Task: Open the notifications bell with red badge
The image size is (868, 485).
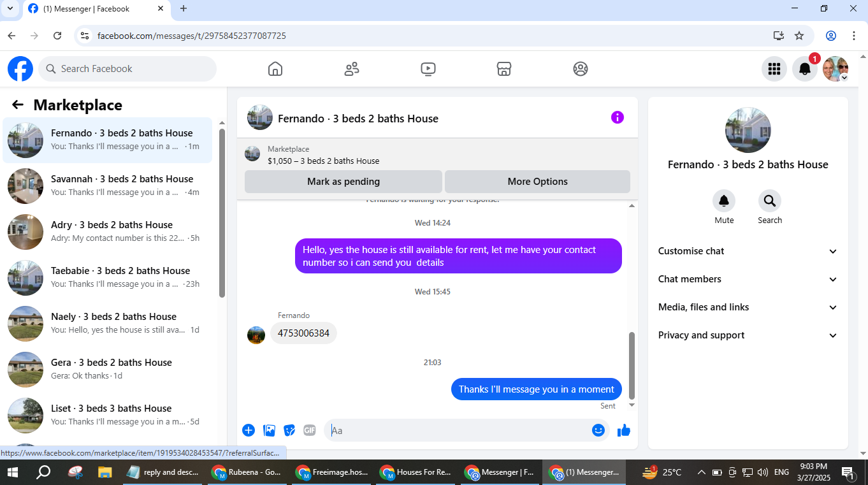Action: click(805, 69)
